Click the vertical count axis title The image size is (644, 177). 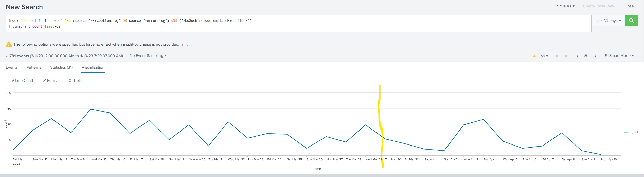click(x=6, y=124)
